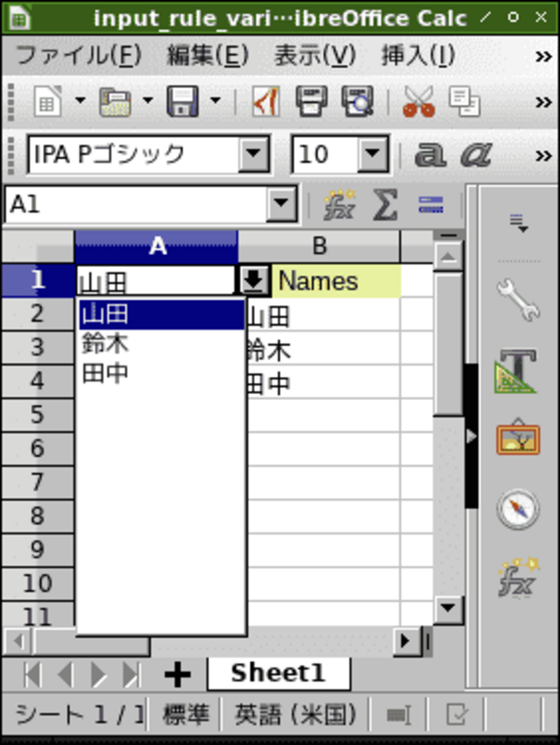This screenshot has height=745, width=560.
Task: Expand the menu bar overflow chevron
Action: coord(543,56)
